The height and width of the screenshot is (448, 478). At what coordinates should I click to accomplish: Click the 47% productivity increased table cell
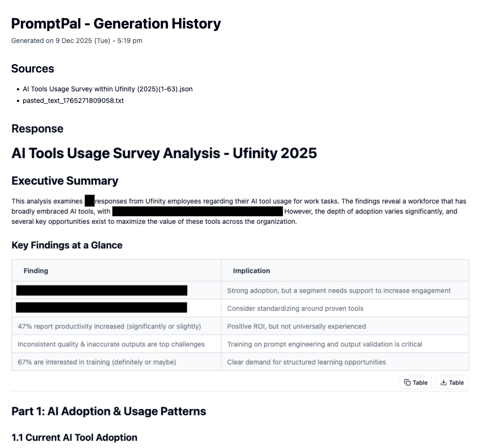[x=109, y=326]
